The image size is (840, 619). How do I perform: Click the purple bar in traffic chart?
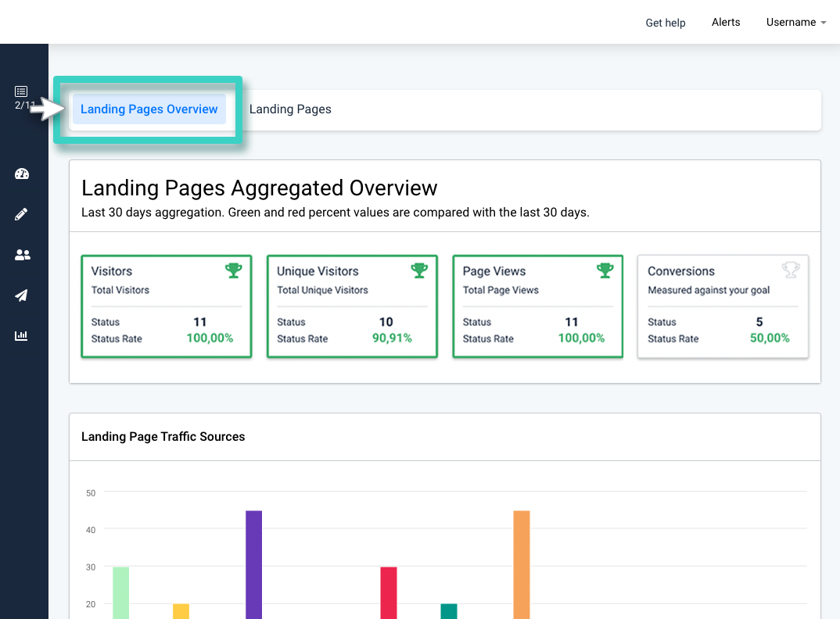[x=254, y=565]
